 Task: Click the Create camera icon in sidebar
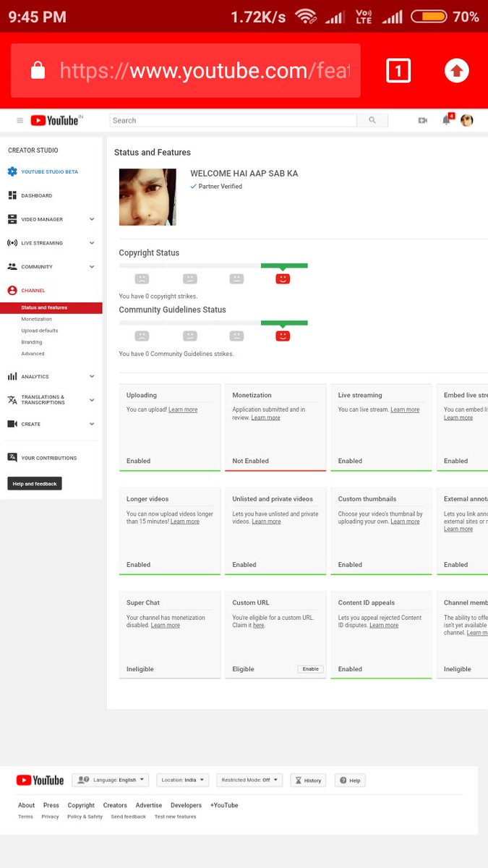tap(12, 424)
